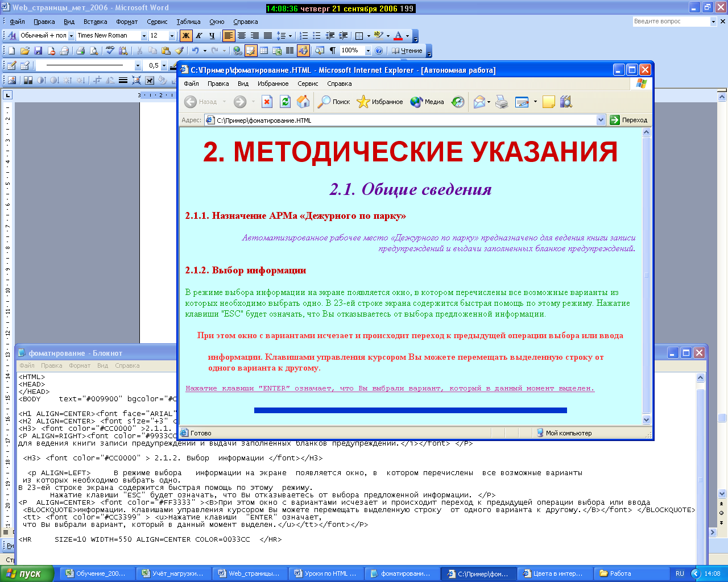Click 'Введите вопрос' help input in Word
The image size is (728, 582).
[671, 21]
